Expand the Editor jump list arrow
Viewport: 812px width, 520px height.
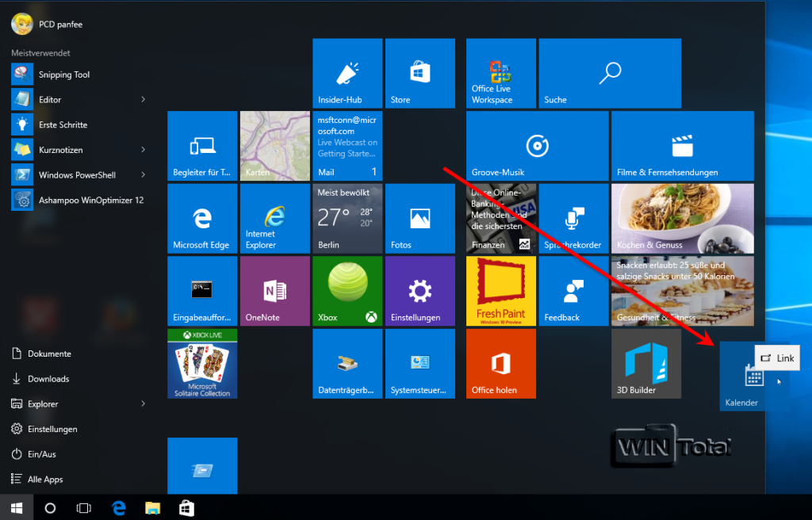point(144,99)
